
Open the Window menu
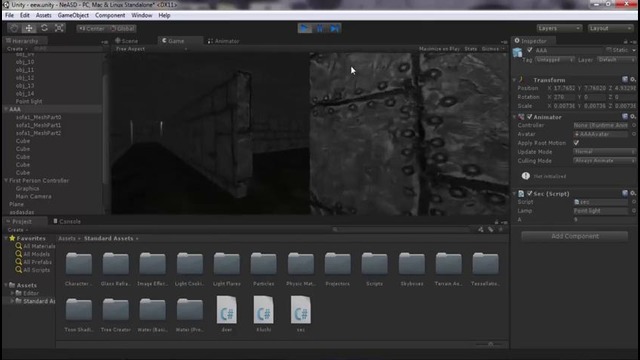click(142, 16)
